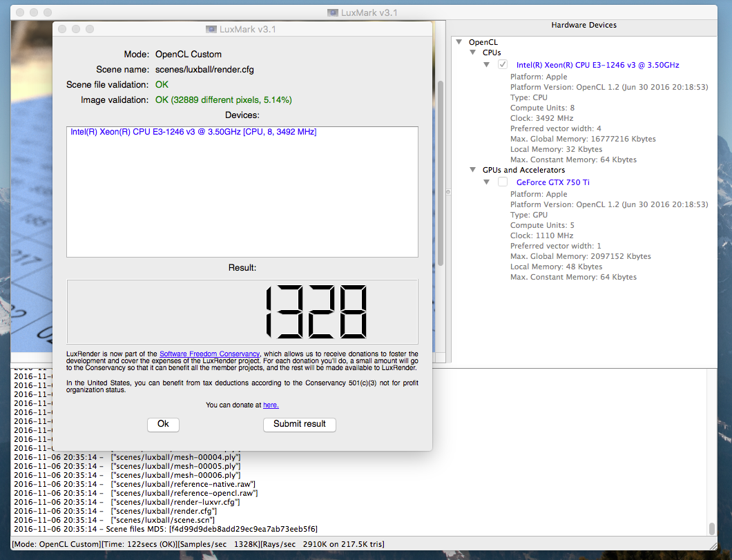Open the Software Freedom Conservancy link
This screenshot has width=732, height=560.
click(209, 354)
